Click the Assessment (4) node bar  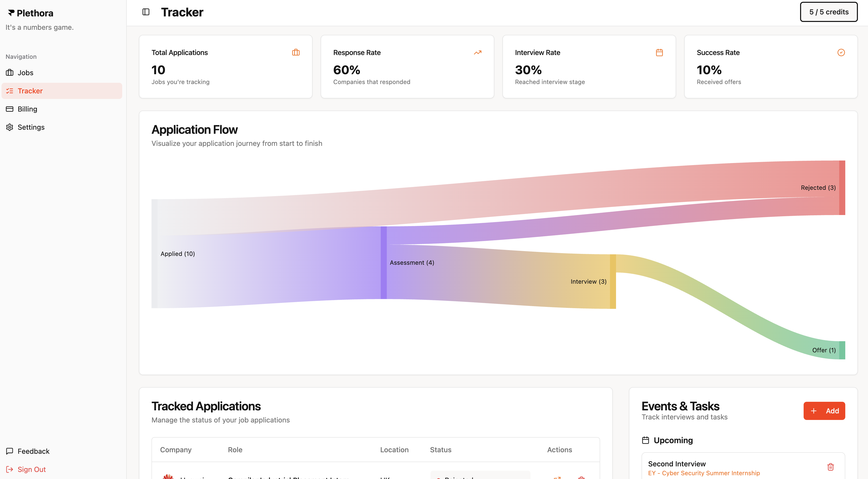pyautogui.click(x=384, y=262)
